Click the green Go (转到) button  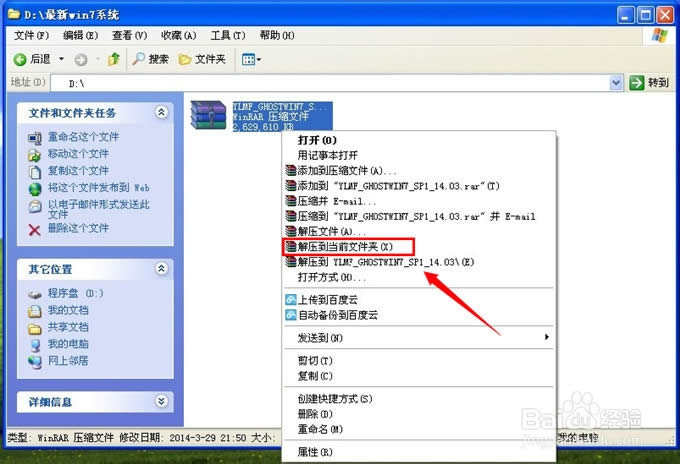[x=649, y=82]
